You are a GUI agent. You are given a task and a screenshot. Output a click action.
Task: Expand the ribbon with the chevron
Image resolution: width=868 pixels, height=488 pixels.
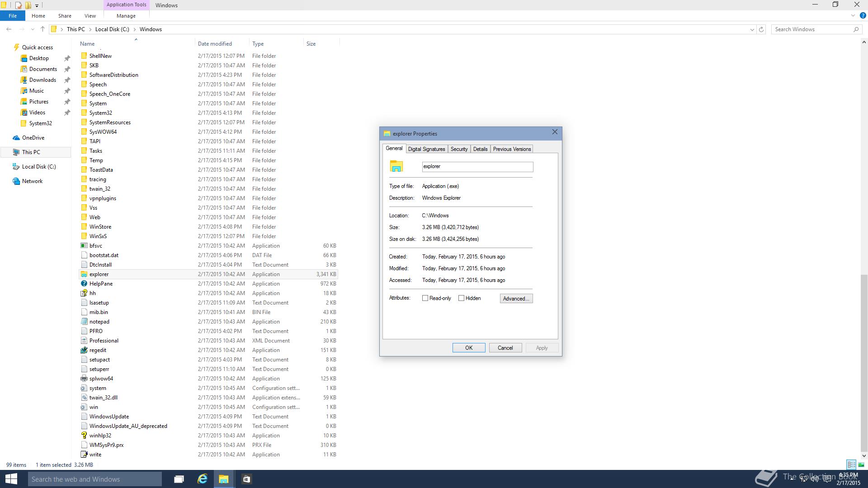pyautogui.click(x=853, y=15)
